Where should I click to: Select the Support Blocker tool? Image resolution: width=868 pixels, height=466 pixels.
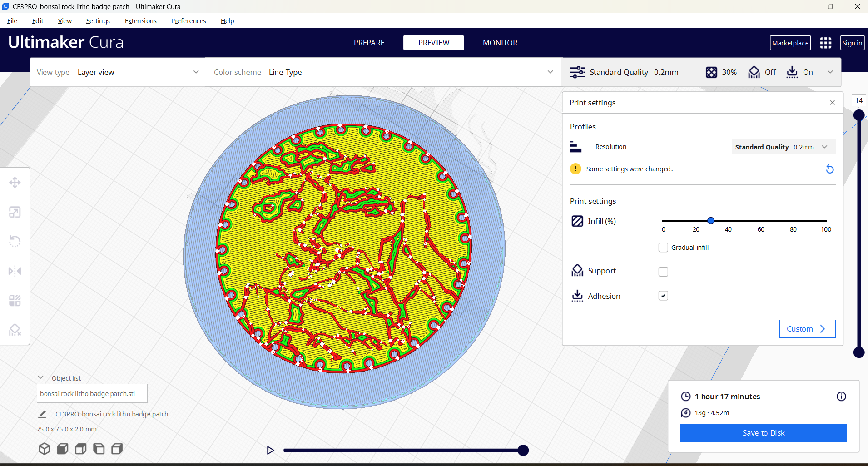[15, 330]
